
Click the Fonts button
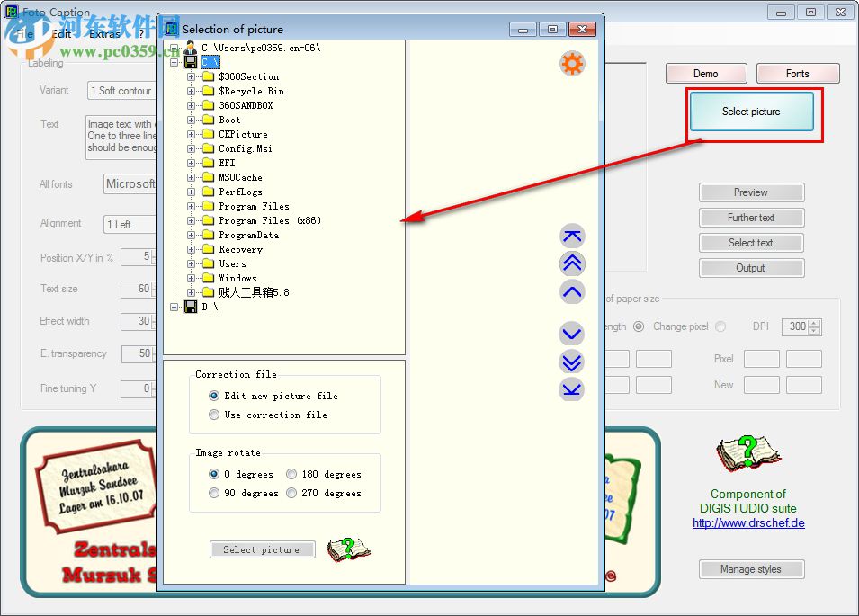coord(797,74)
